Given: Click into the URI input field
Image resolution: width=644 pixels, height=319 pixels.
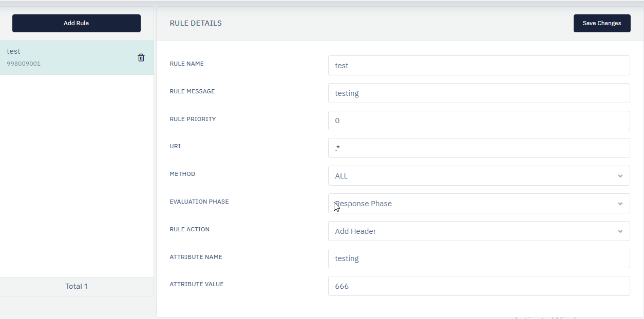Looking at the screenshot, I should pos(479,148).
